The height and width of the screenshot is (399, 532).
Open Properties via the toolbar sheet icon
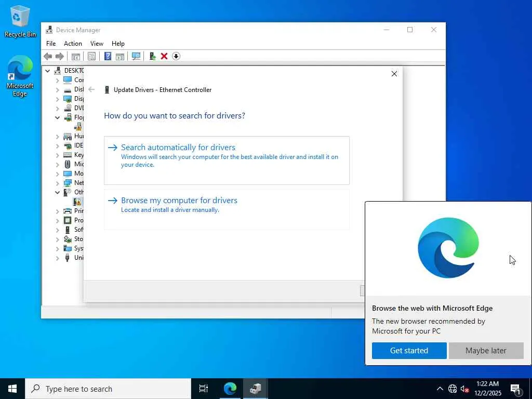91,56
